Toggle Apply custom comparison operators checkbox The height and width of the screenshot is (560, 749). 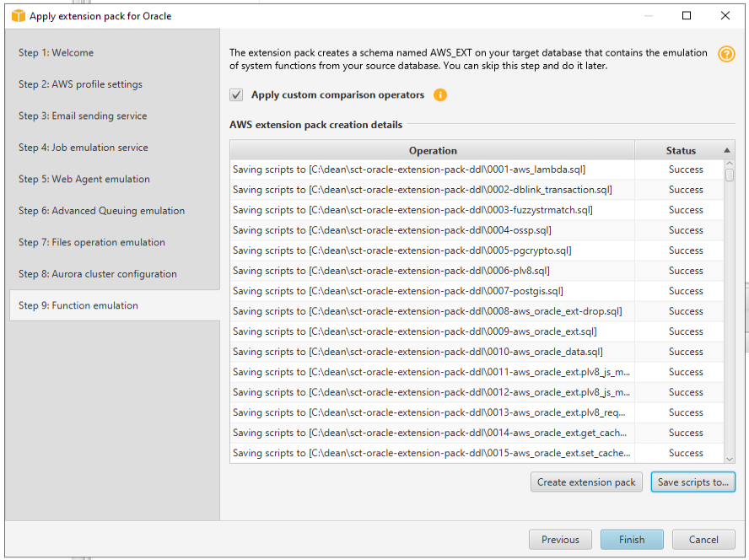tap(237, 95)
